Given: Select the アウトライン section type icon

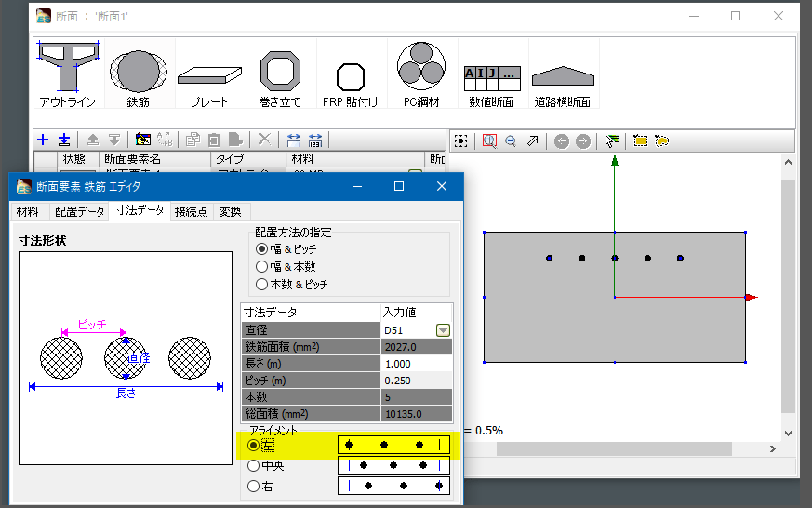Looking at the screenshot, I should (68, 74).
